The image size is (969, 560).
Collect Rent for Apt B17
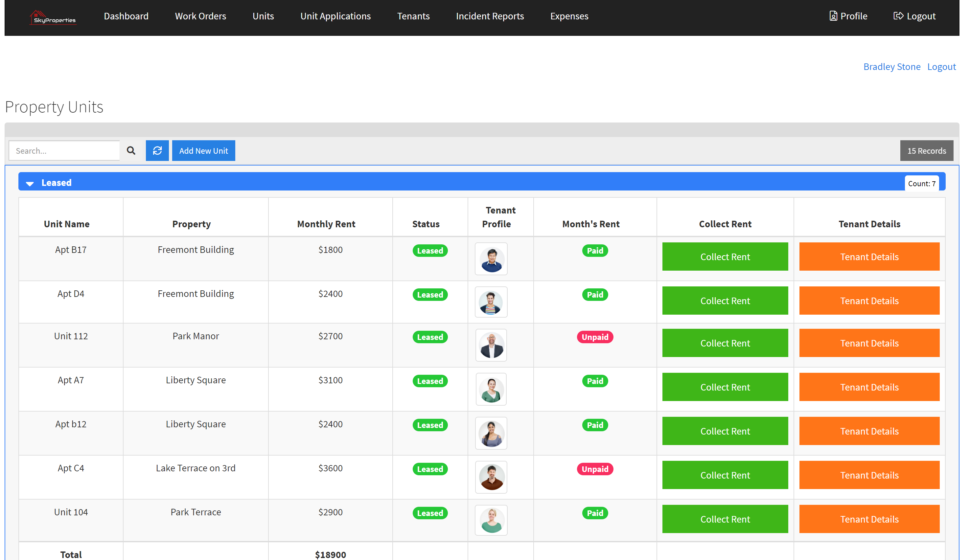point(725,257)
